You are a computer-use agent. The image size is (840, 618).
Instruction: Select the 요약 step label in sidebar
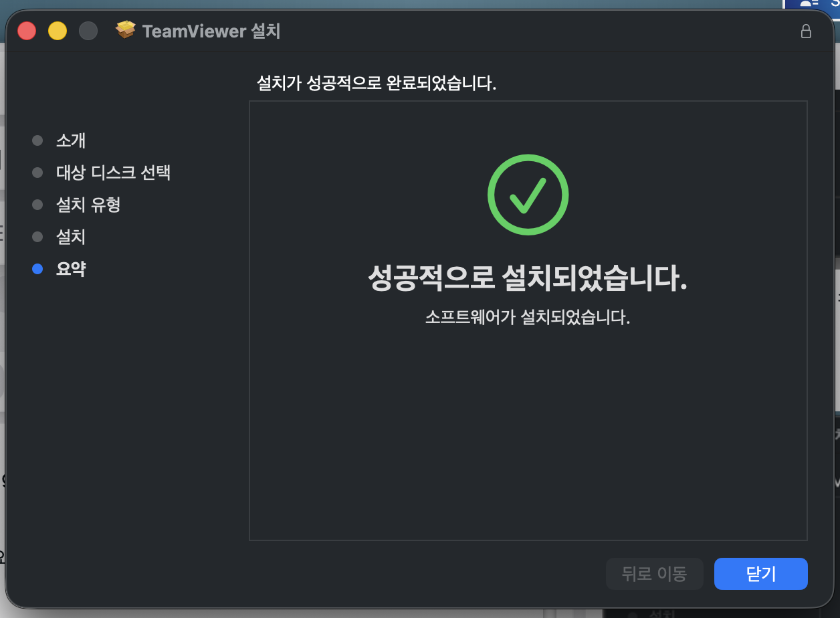tap(71, 269)
